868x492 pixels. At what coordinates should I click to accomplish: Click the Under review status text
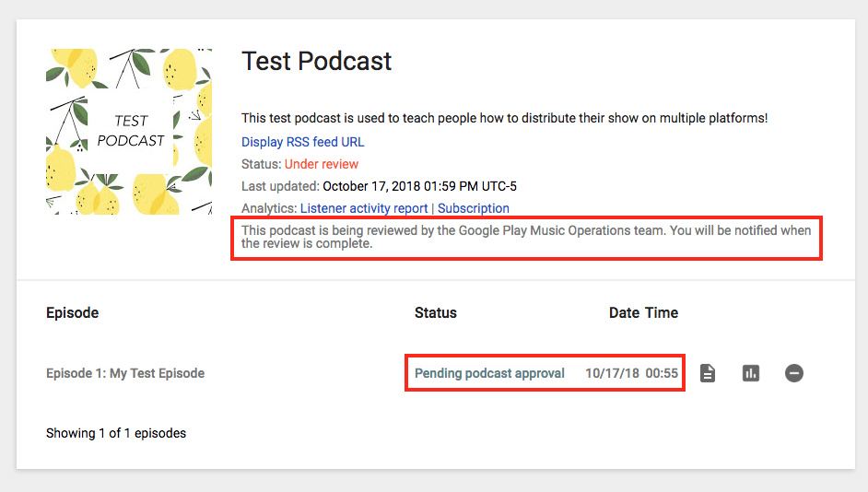click(x=322, y=164)
